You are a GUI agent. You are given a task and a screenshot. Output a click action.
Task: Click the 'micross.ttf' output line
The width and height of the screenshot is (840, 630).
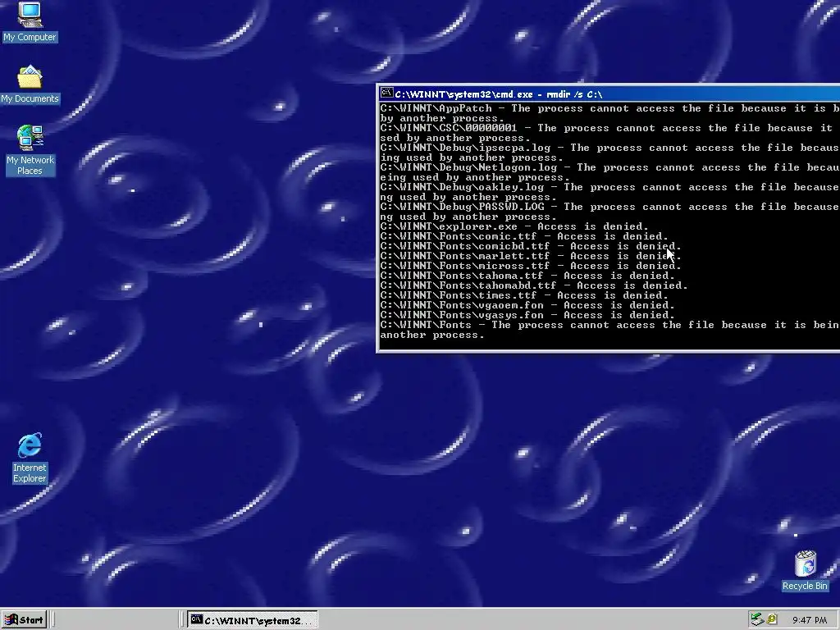pyautogui.click(x=531, y=266)
